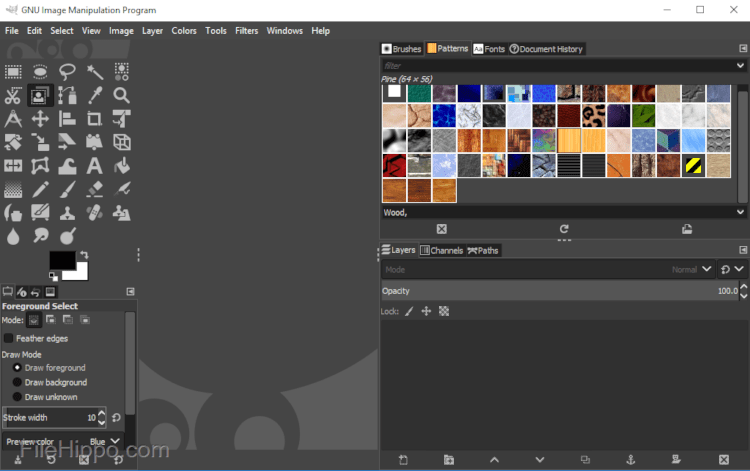
Task: Choose the Text tool
Action: [94, 165]
